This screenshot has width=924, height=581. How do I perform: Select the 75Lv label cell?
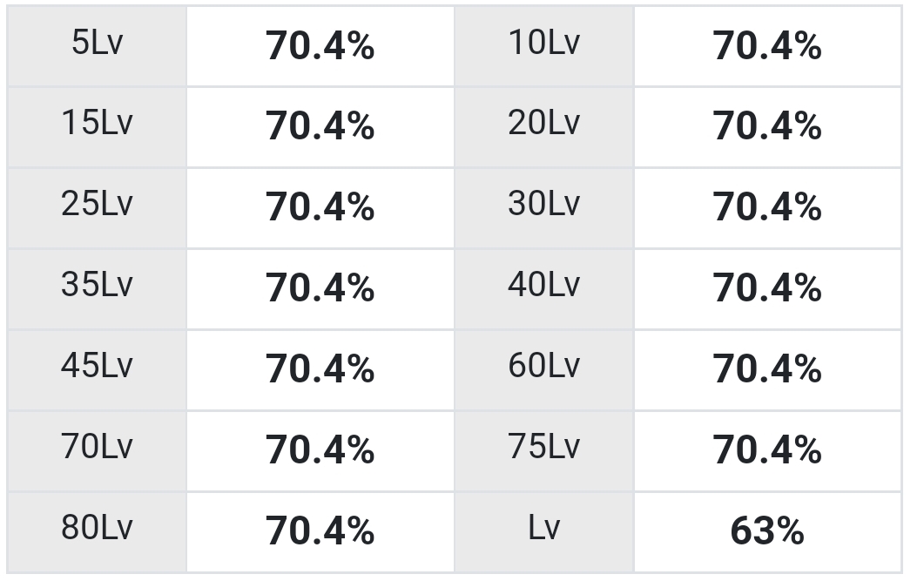click(x=544, y=451)
